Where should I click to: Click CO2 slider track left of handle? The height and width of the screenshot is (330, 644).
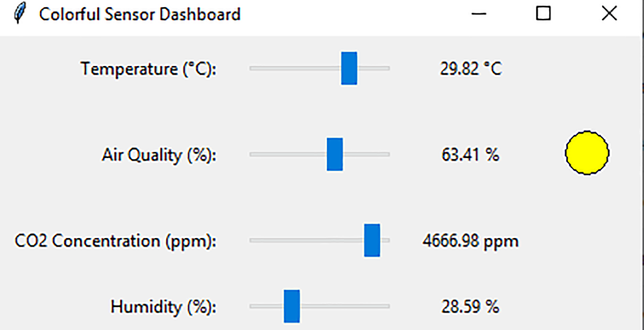(x=305, y=240)
